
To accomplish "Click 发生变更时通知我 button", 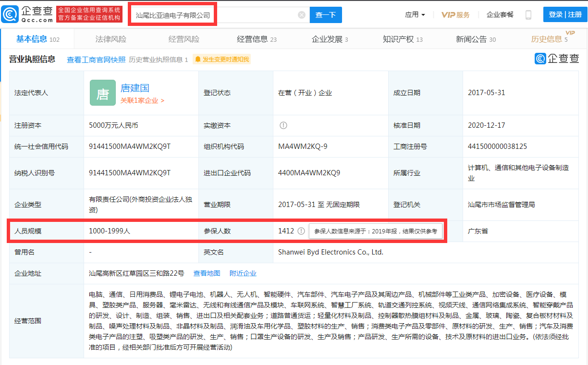I will 222,60.
